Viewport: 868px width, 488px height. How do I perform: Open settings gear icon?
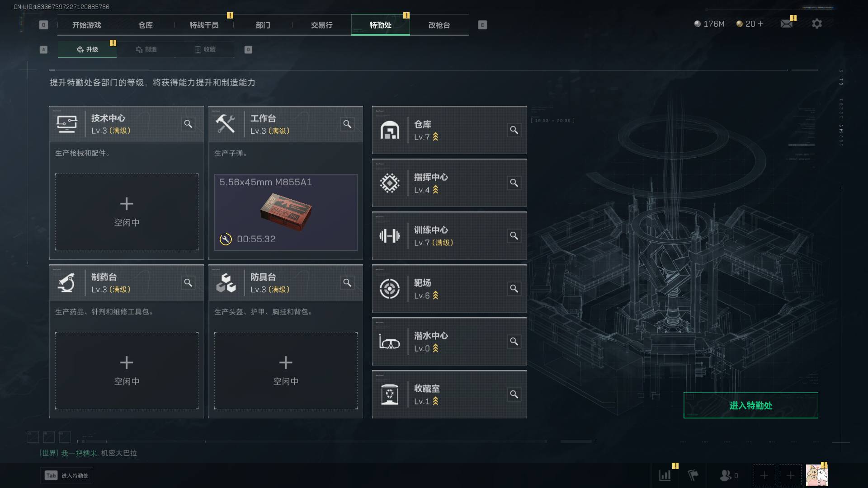pyautogui.click(x=816, y=23)
